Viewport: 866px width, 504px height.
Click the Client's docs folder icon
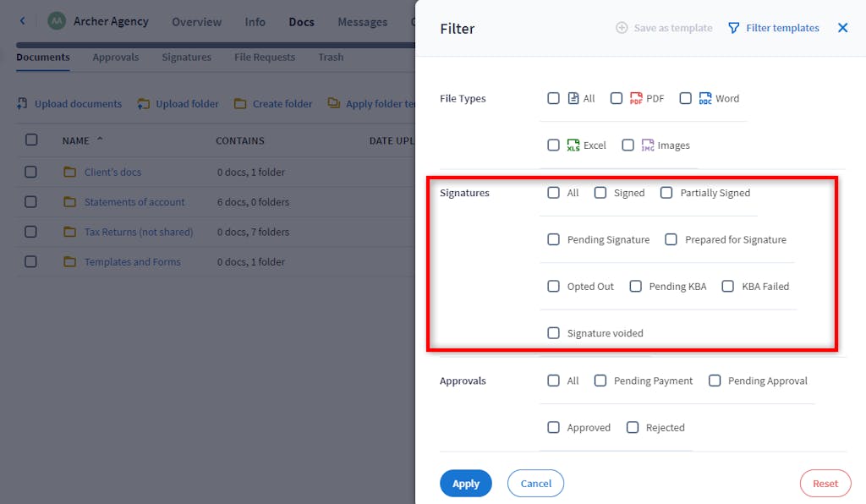click(69, 172)
